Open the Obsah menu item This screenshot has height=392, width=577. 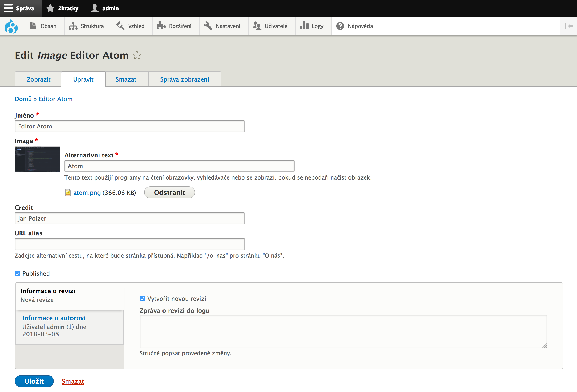tap(44, 26)
